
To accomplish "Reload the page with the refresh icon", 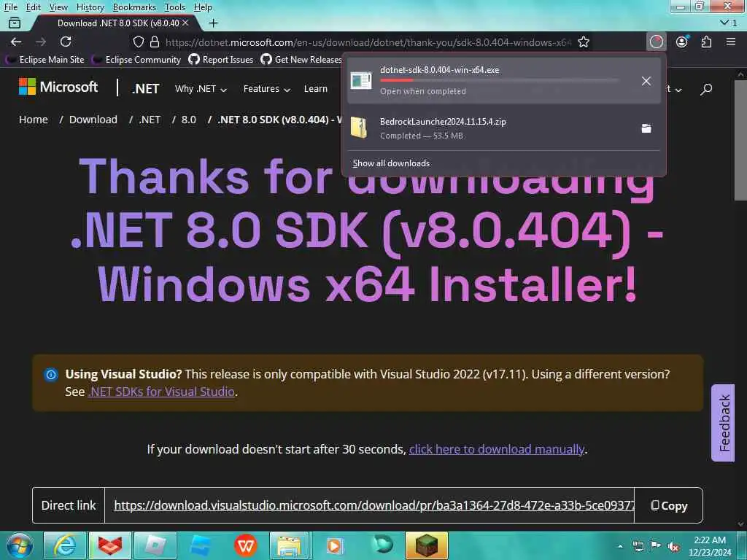I will coord(66,42).
